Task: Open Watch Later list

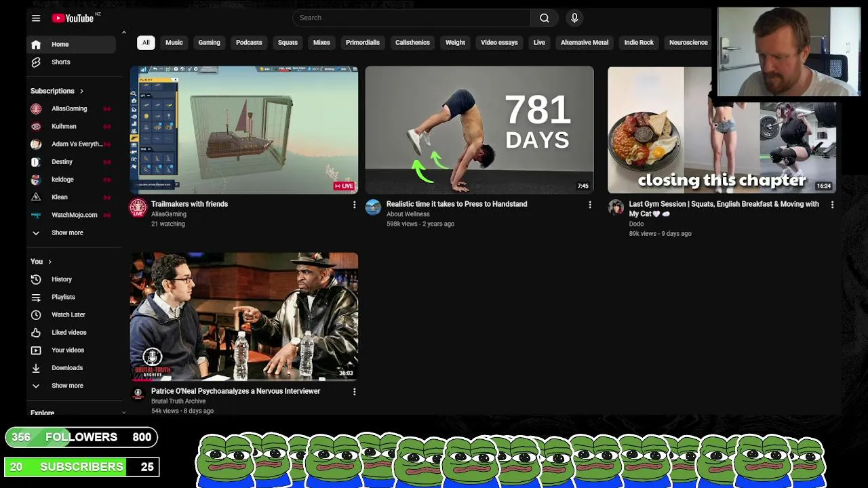Action: (x=71, y=314)
